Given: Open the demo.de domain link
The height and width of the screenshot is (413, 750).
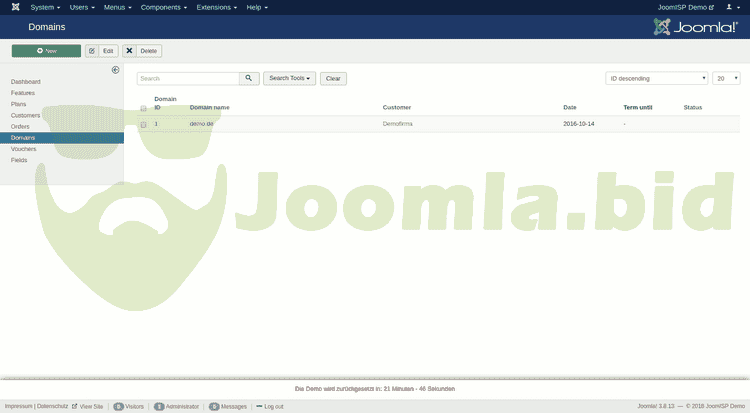Looking at the screenshot, I should click(x=201, y=124).
